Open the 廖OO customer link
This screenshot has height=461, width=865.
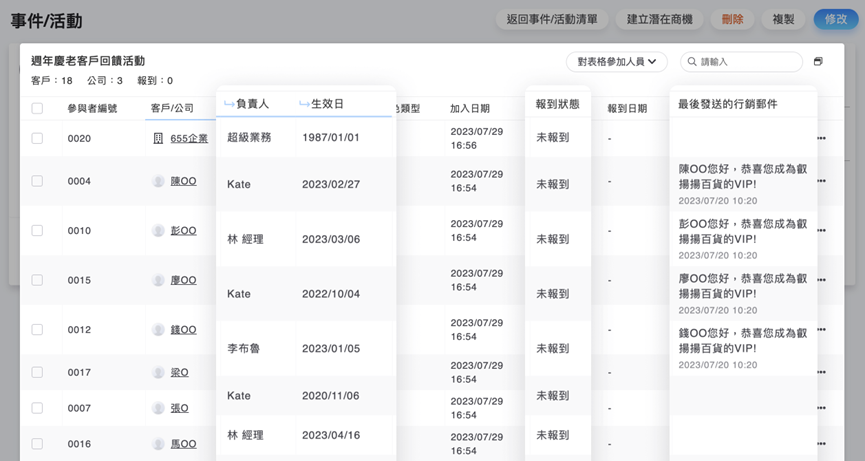click(x=183, y=281)
